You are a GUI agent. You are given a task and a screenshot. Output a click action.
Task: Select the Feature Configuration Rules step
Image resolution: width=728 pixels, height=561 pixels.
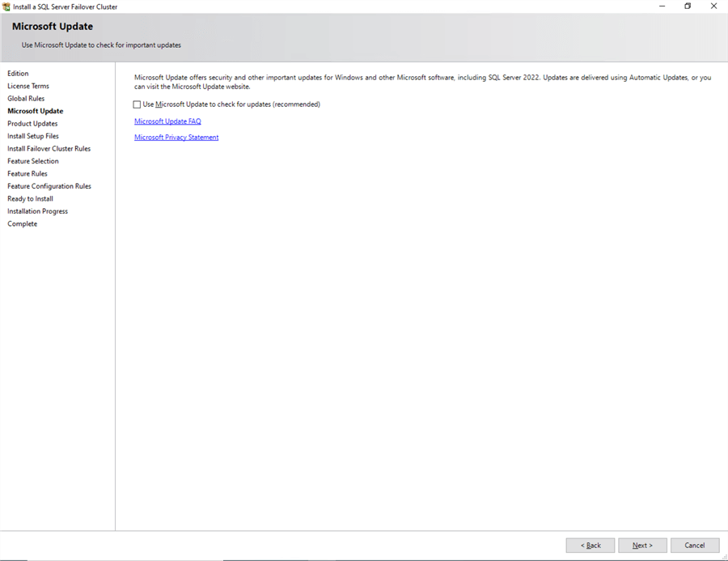49,186
